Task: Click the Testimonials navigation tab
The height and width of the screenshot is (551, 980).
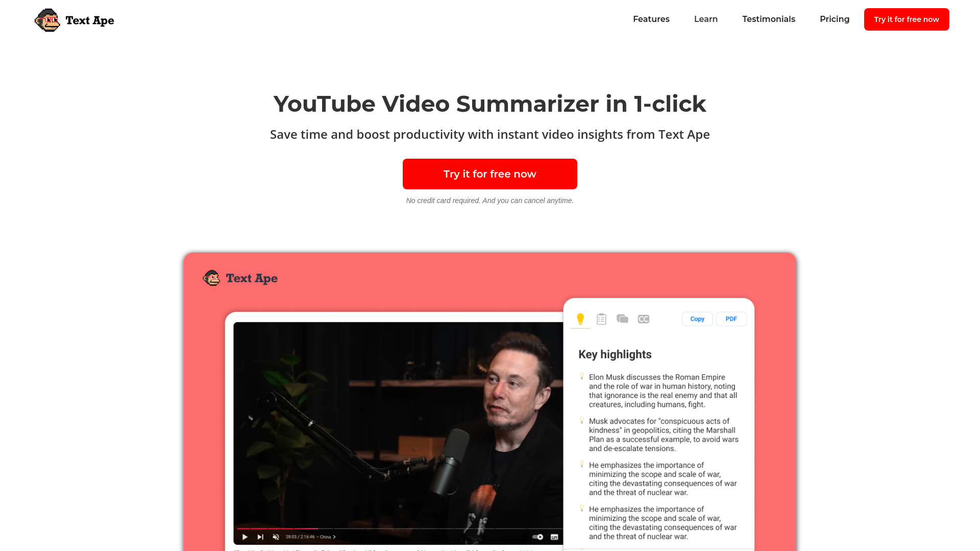Action: tap(769, 19)
